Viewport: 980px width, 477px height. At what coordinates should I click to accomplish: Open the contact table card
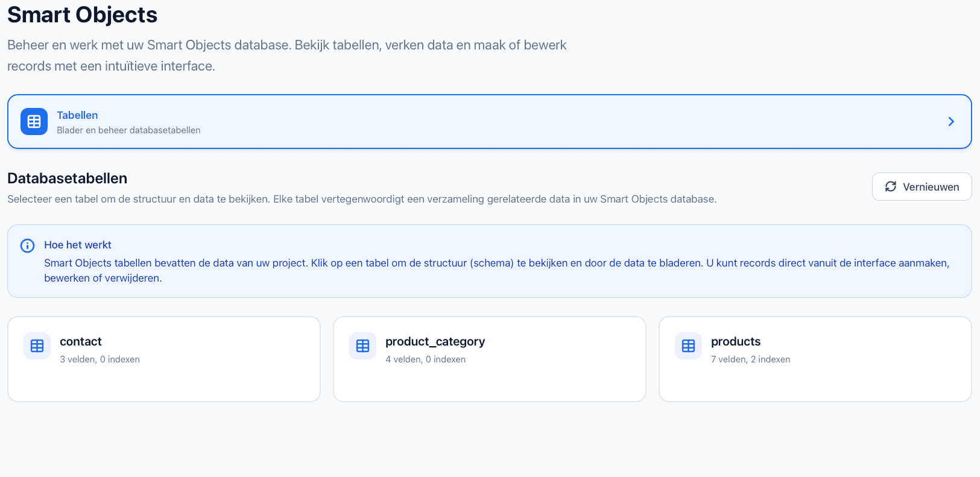click(163, 359)
